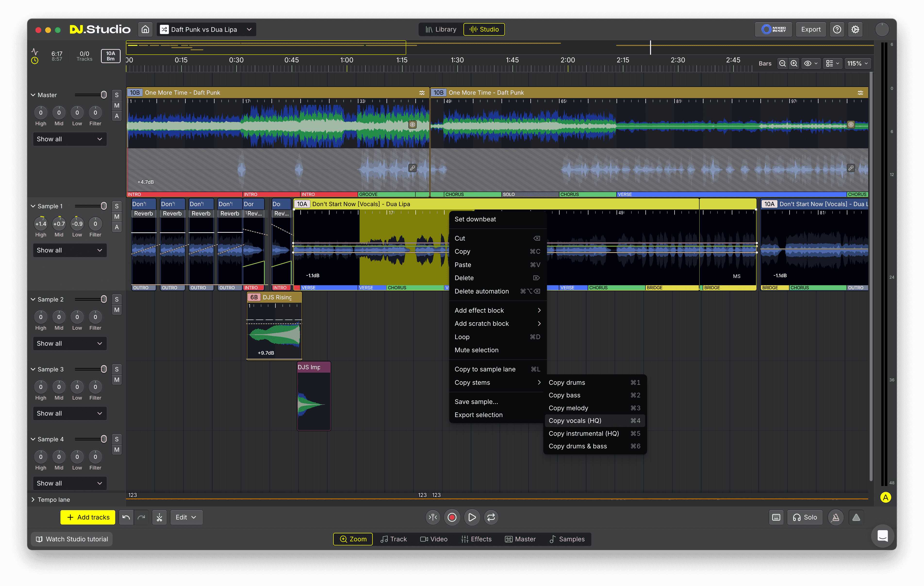The height and width of the screenshot is (586, 924).
Task: Click the metronome icon
Action: (x=835, y=517)
